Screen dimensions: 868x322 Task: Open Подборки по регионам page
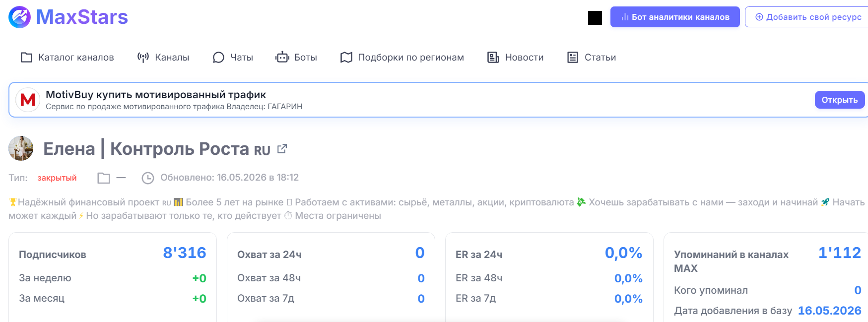(x=402, y=58)
